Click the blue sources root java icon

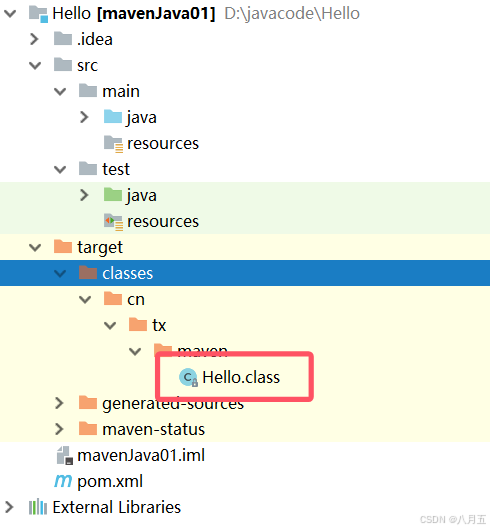[113, 116]
